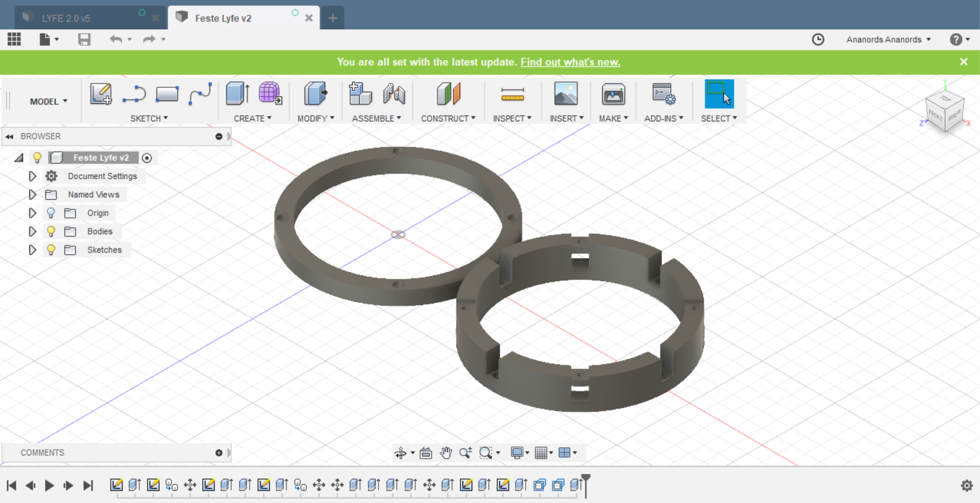Dismiss the green update banner
Viewport: 980px width, 503px height.
964,62
